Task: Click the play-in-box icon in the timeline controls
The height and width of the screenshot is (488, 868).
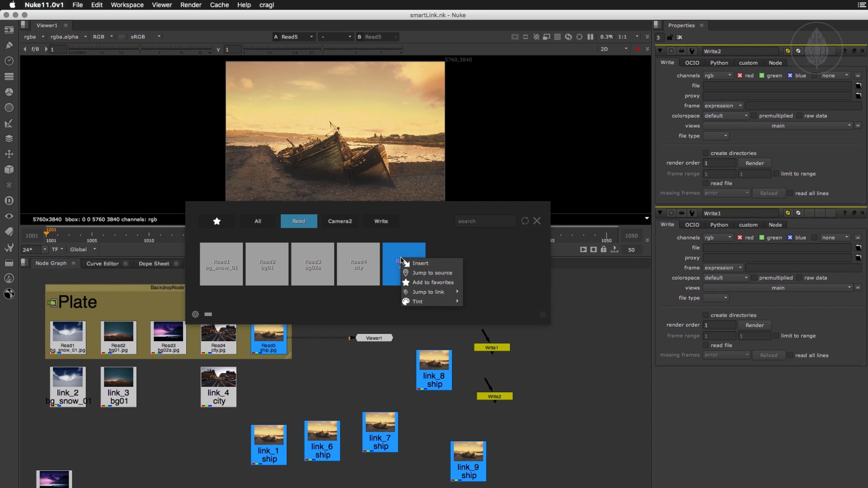Action: pos(583,249)
